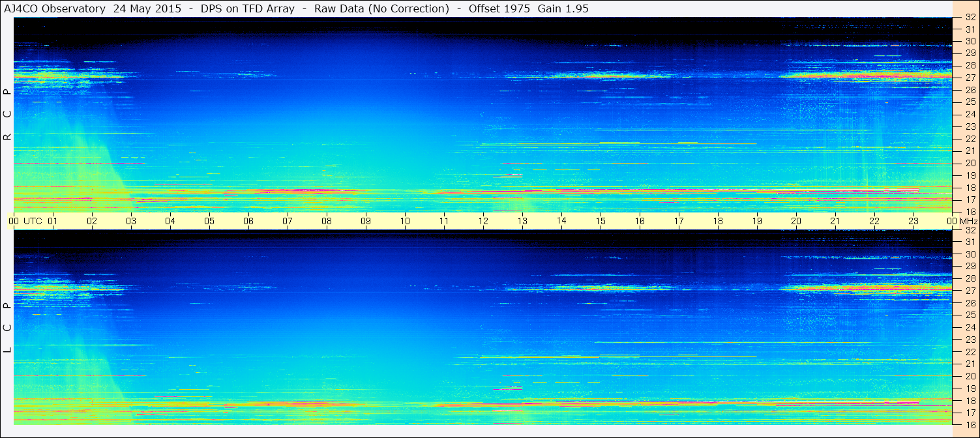Click the 19 hour tick on time axis
Image resolution: width=980 pixels, height=438 pixels.
coord(757,221)
